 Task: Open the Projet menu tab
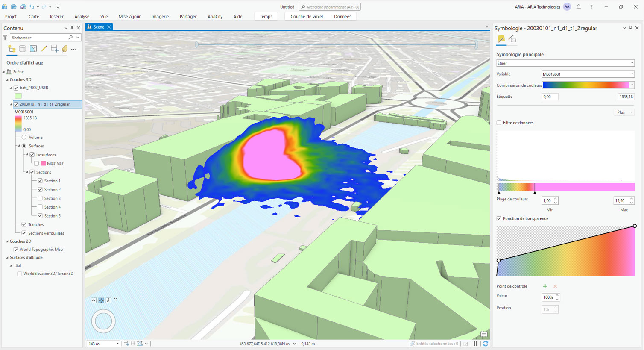click(11, 17)
